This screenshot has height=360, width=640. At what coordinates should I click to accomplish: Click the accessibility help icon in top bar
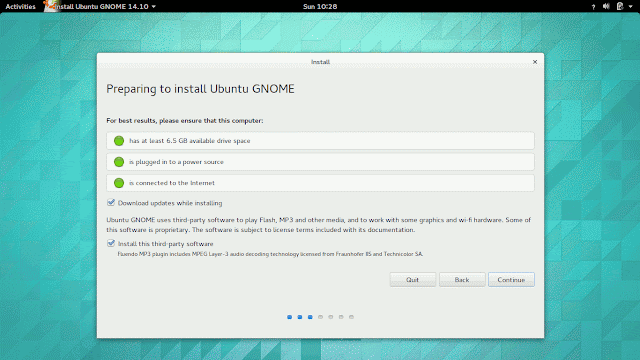(x=593, y=7)
